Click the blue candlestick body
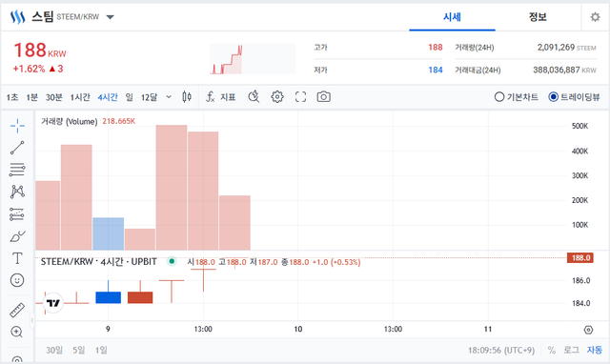This screenshot has width=610, height=364. click(108, 297)
